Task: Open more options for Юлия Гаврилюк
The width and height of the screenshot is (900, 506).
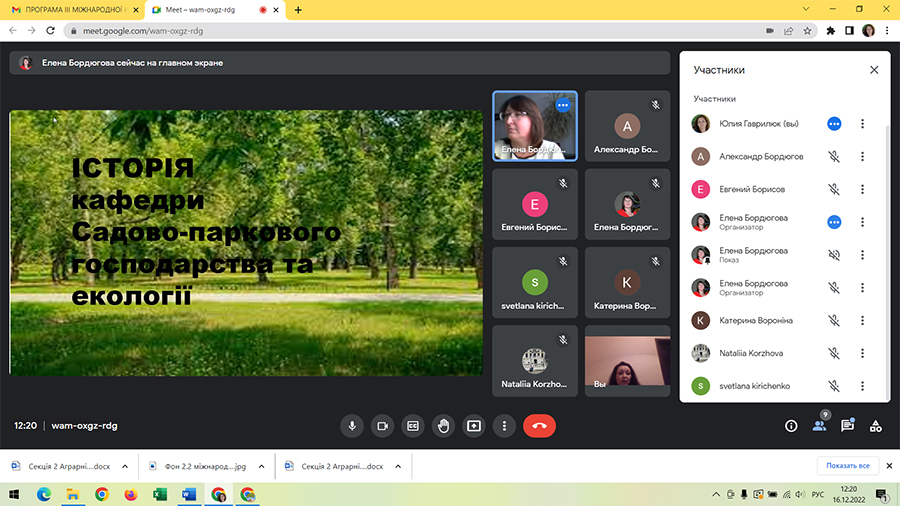Action: pyautogui.click(x=862, y=124)
